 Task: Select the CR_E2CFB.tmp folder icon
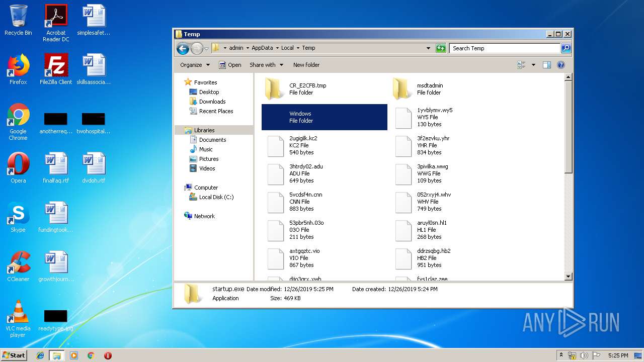coord(274,89)
